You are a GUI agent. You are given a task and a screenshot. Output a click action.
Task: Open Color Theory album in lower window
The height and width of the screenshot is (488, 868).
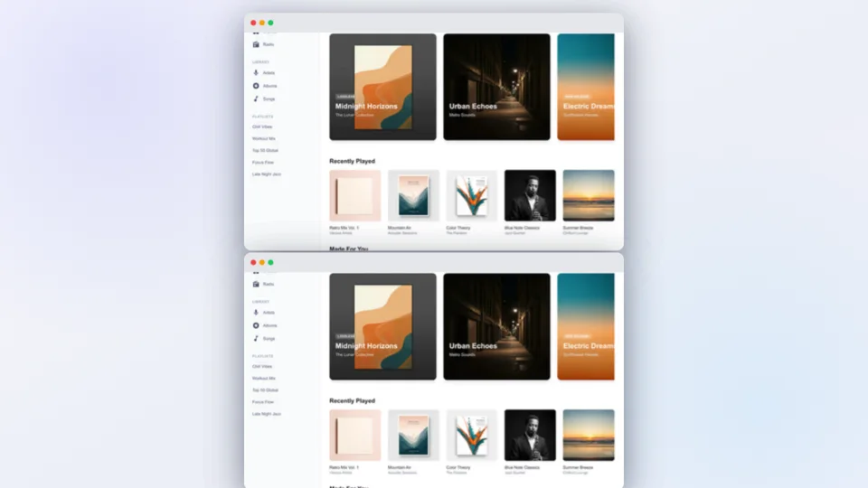click(472, 435)
